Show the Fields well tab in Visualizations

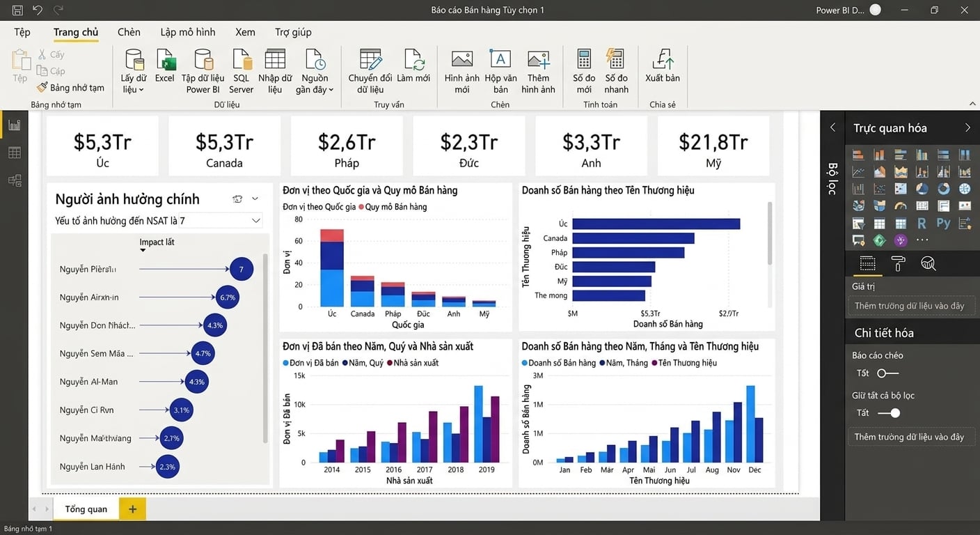point(867,263)
